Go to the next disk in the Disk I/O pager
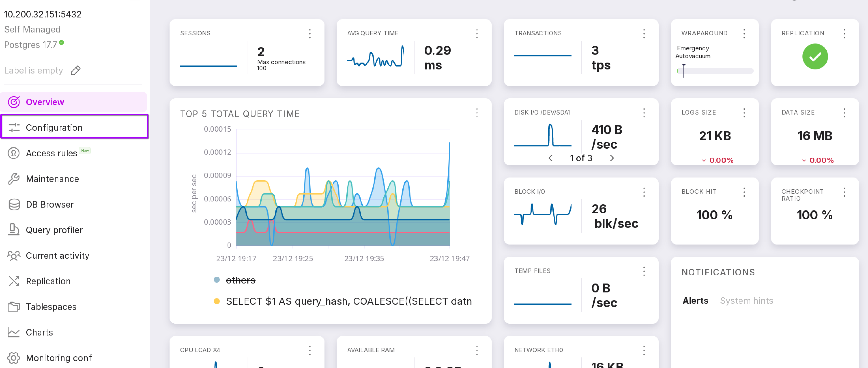The image size is (868, 368). pos(612,158)
